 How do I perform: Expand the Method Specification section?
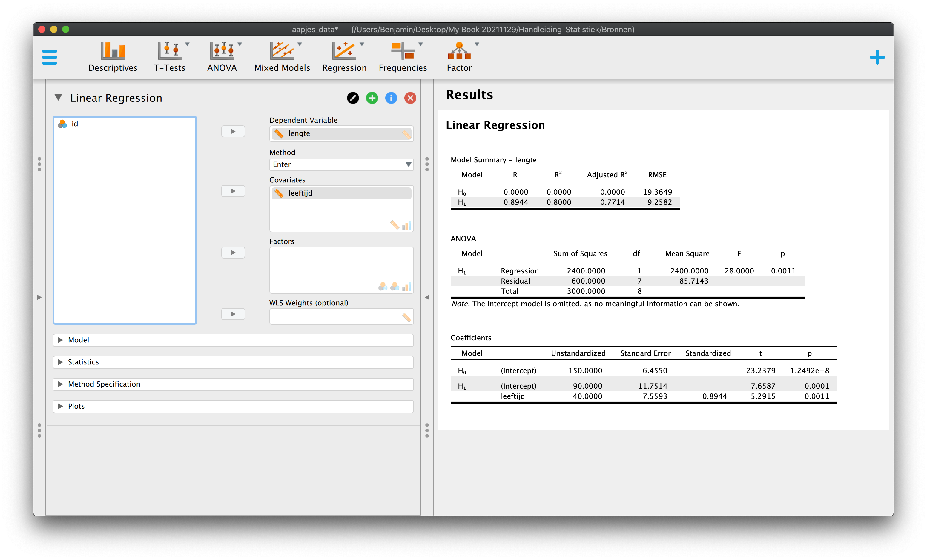tap(233, 384)
